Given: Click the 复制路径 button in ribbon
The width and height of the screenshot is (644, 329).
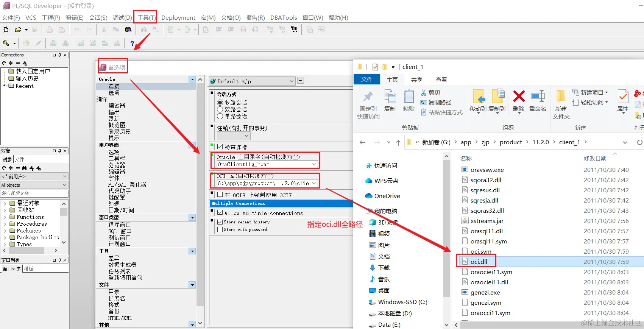Looking at the screenshot, I should coord(436,102).
